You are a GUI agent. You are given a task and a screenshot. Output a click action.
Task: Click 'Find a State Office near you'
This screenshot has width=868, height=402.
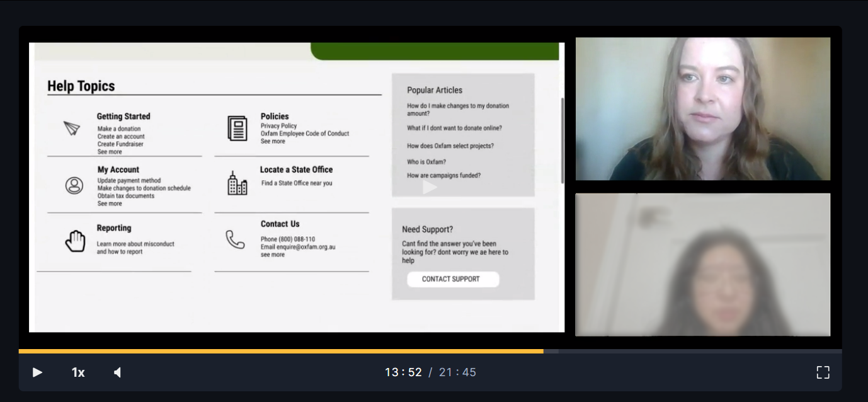[x=297, y=183]
